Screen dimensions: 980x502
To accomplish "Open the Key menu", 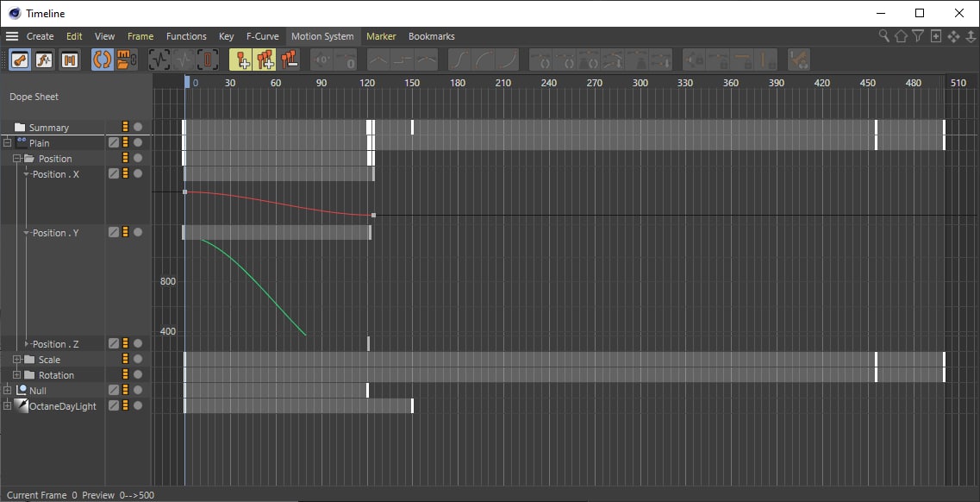I will (x=226, y=36).
